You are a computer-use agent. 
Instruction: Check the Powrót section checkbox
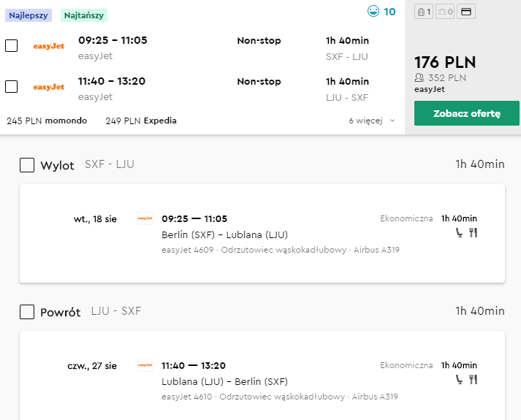27,312
